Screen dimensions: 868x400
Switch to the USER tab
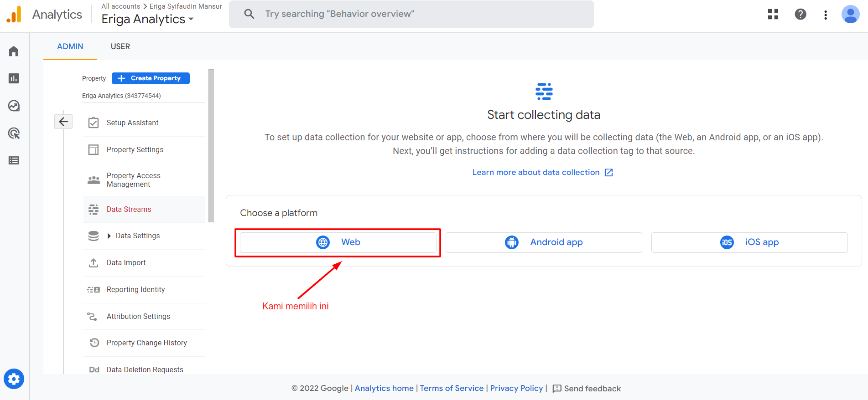click(x=120, y=46)
